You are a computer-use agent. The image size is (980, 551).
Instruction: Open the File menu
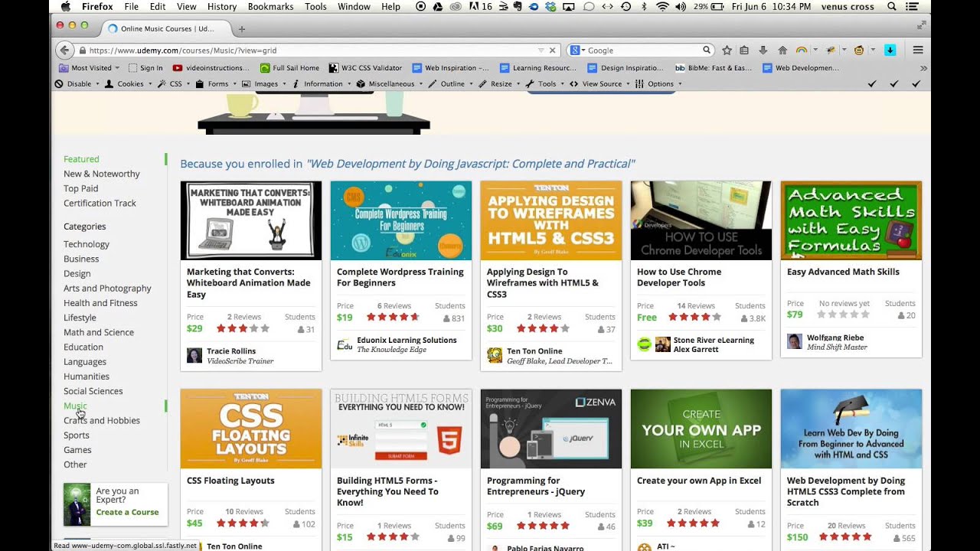tap(131, 6)
